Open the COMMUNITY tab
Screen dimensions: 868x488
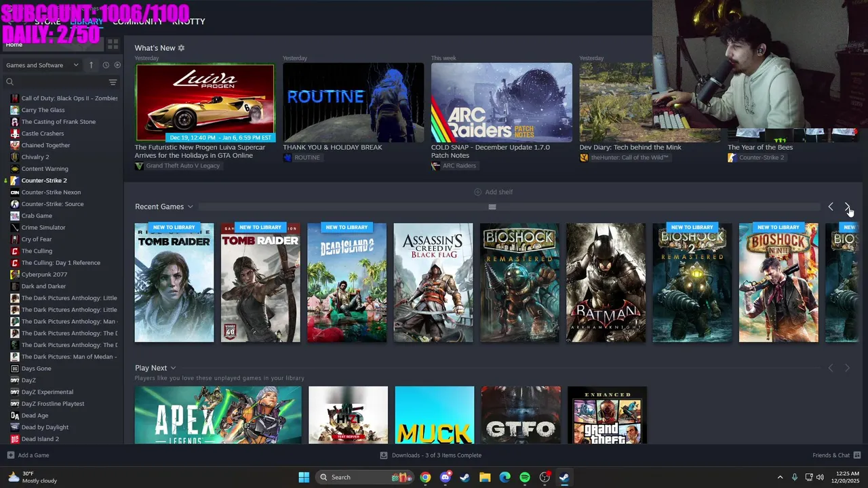click(x=138, y=22)
